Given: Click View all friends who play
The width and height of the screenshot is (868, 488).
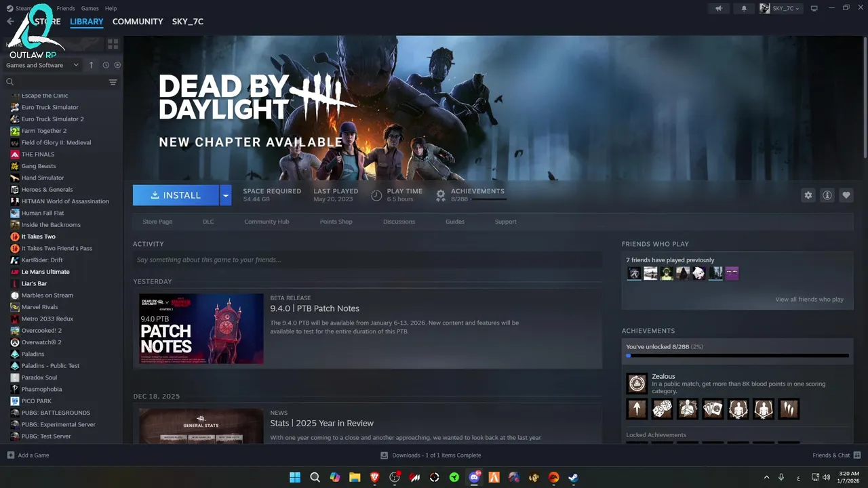Looking at the screenshot, I should [809, 300].
